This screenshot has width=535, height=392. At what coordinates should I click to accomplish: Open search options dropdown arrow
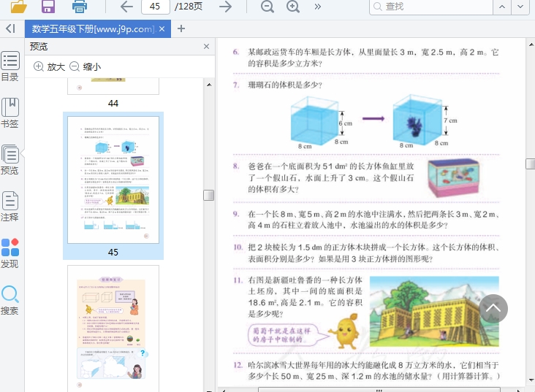point(518,7)
